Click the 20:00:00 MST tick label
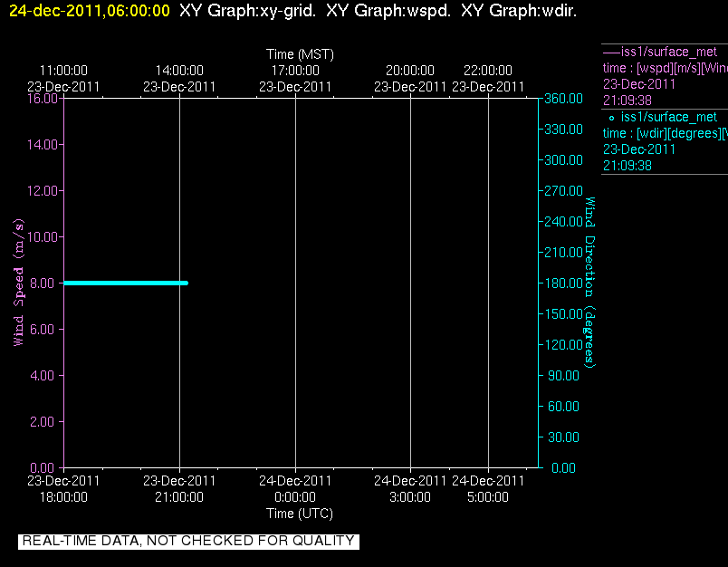The width and height of the screenshot is (728, 567). pos(410,71)
